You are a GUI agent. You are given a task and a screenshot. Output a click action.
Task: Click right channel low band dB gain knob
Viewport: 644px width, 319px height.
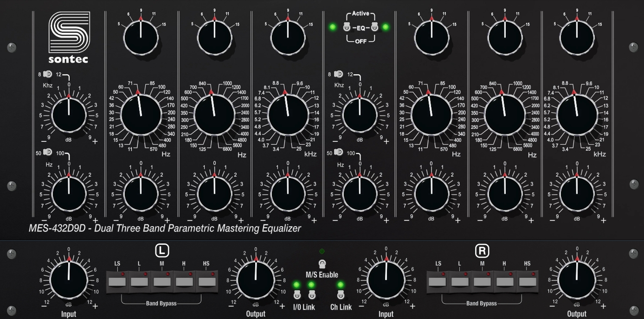tap(431, 193)
